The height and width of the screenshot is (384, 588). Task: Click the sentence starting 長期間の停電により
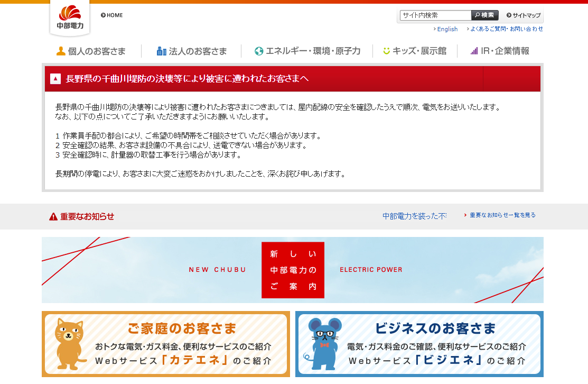coord(201,174)
